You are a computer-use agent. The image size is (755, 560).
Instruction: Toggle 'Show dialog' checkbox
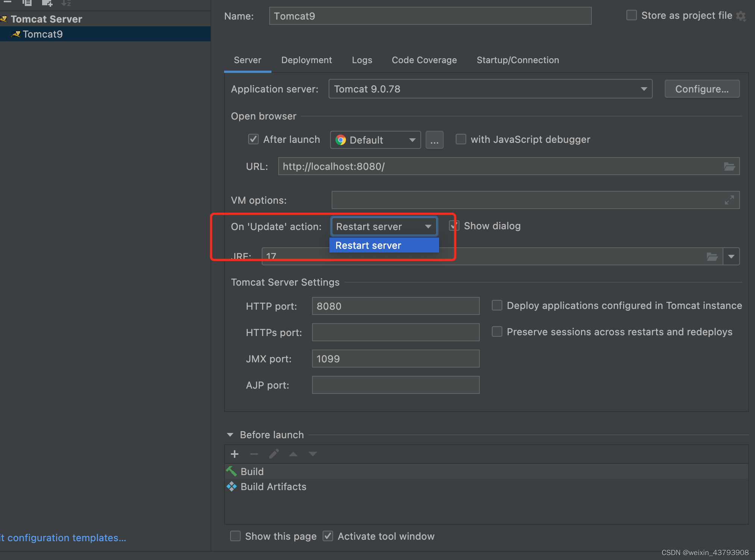[453, 226]
